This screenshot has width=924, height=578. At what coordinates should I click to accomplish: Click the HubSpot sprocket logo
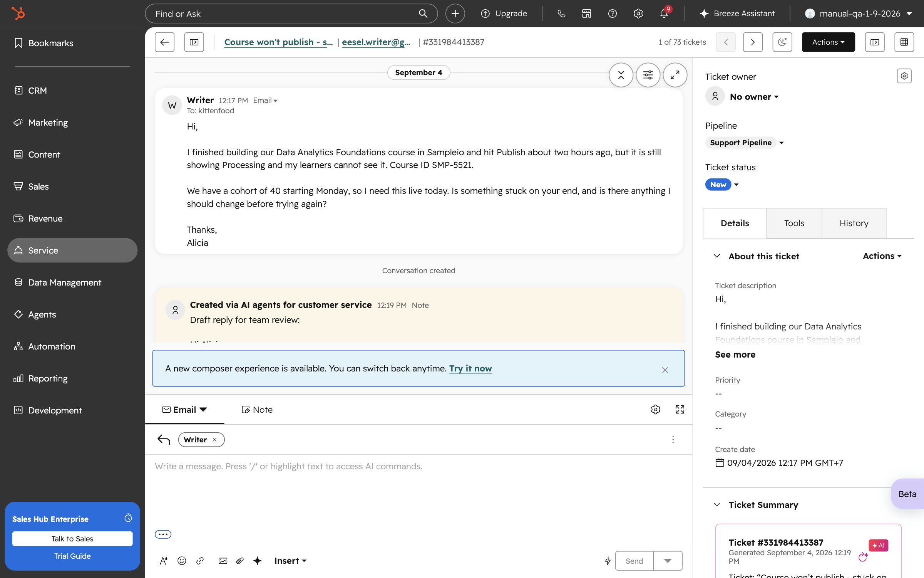(18, 13)
